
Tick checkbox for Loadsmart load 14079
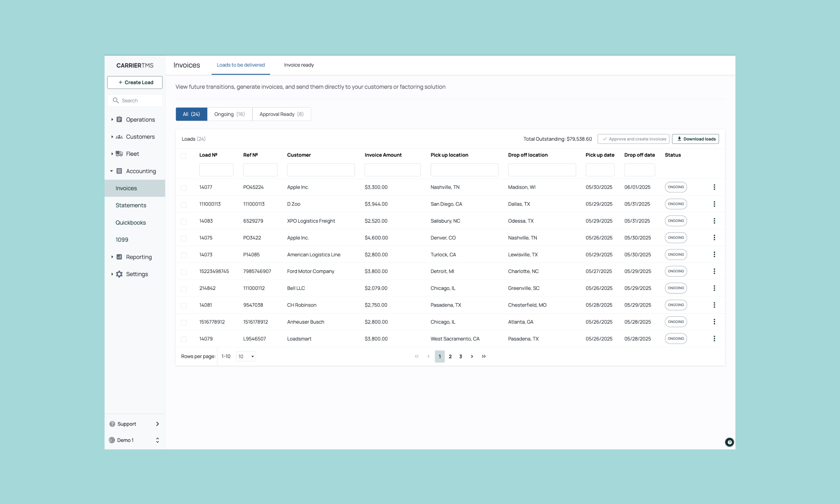pyautogui.click(x=184, y=339)
